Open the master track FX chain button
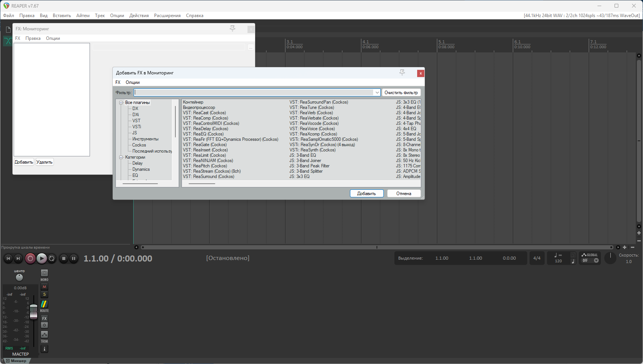Viewport: 643px width, 364px height. coord(44,318)
